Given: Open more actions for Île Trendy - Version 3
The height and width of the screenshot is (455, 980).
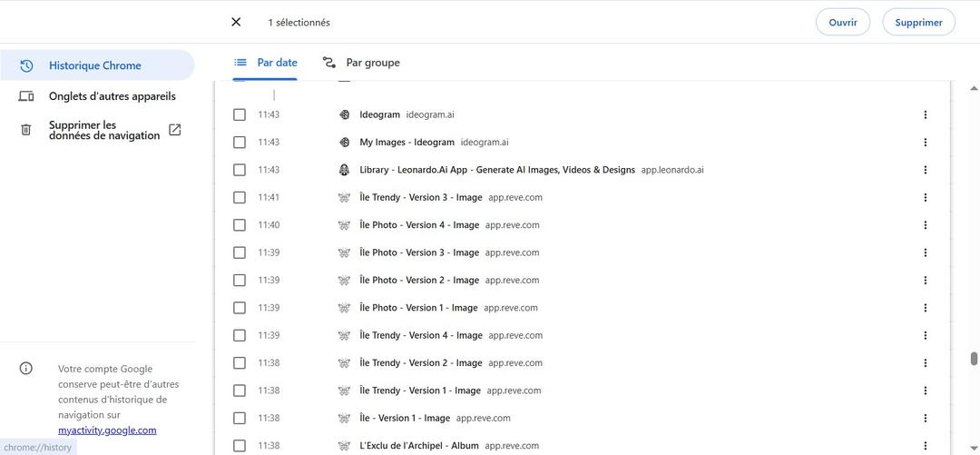Looking at the screenshot, I should [925, 197].
